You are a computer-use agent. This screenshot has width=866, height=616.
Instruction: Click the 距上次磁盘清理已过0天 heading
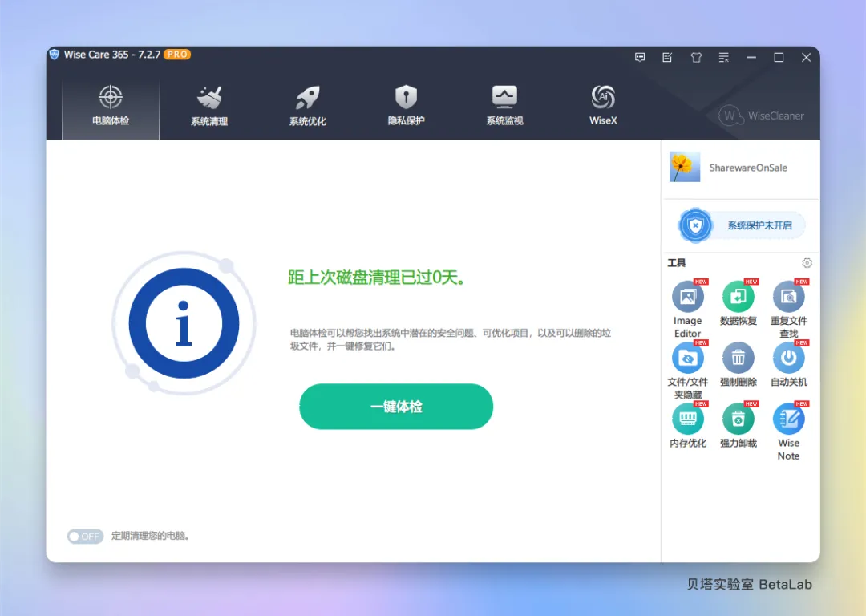(377, 278)
